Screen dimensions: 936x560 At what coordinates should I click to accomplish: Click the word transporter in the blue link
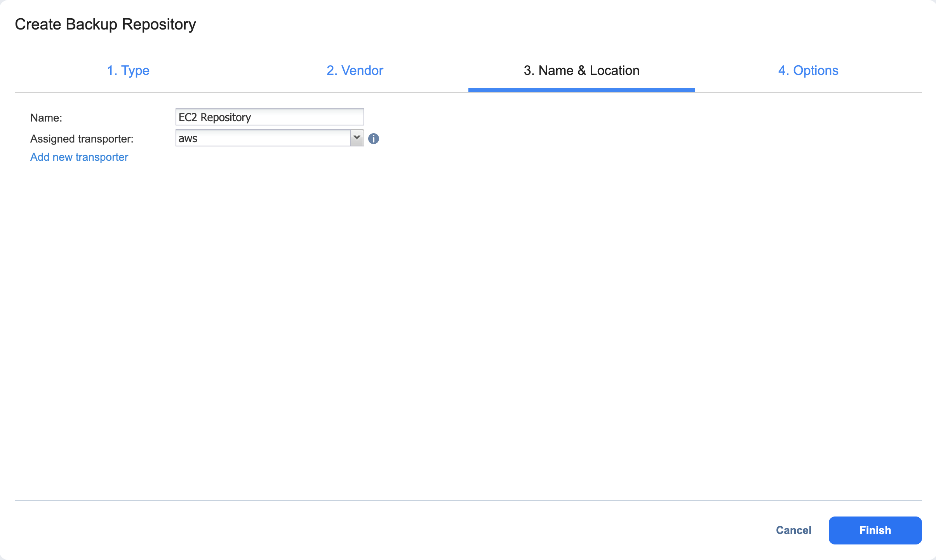102,157
